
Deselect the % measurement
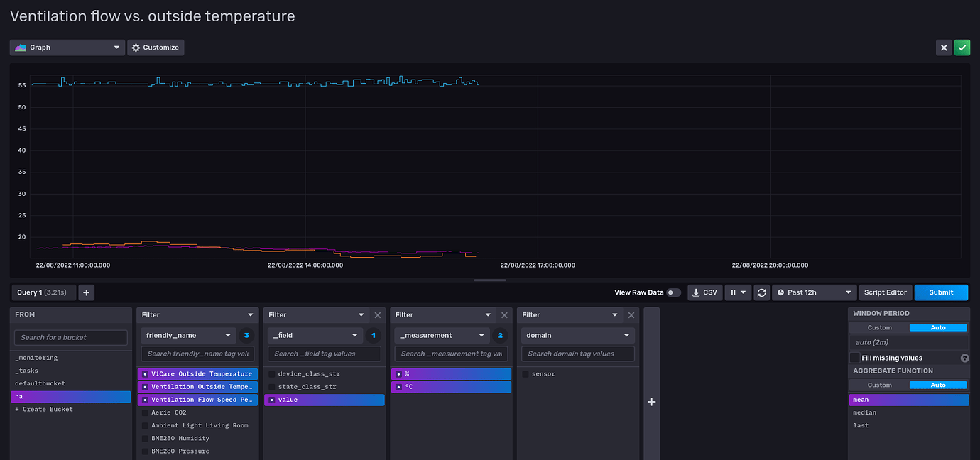451,374
